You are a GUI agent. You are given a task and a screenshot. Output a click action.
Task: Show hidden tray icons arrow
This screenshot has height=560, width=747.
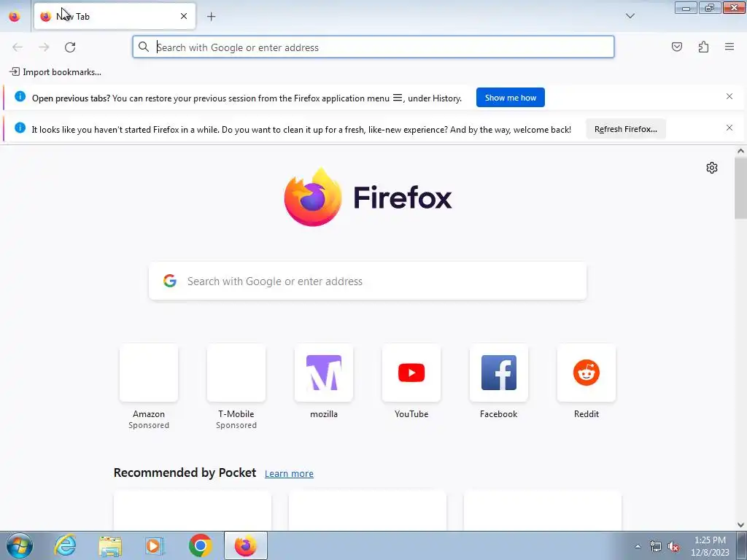pyautogui.click(x=638, y=546)
